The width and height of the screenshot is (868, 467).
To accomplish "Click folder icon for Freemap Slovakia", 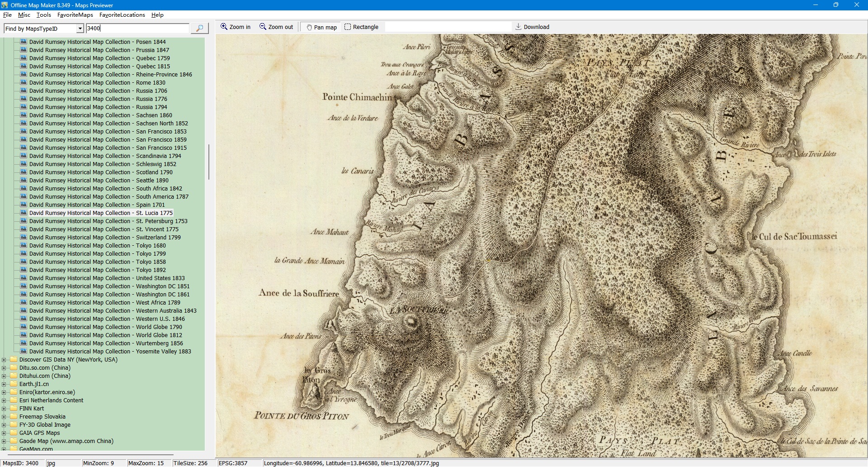I will 13,416.
